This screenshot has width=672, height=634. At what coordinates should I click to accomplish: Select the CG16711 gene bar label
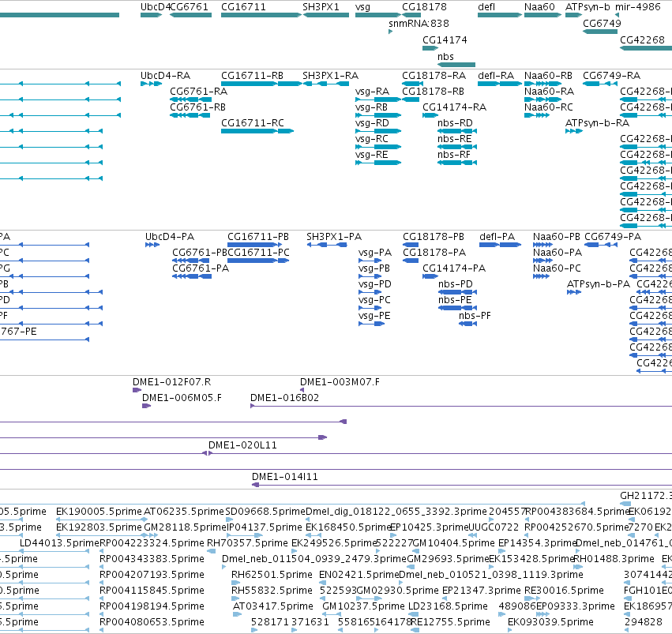pos(243,7)
